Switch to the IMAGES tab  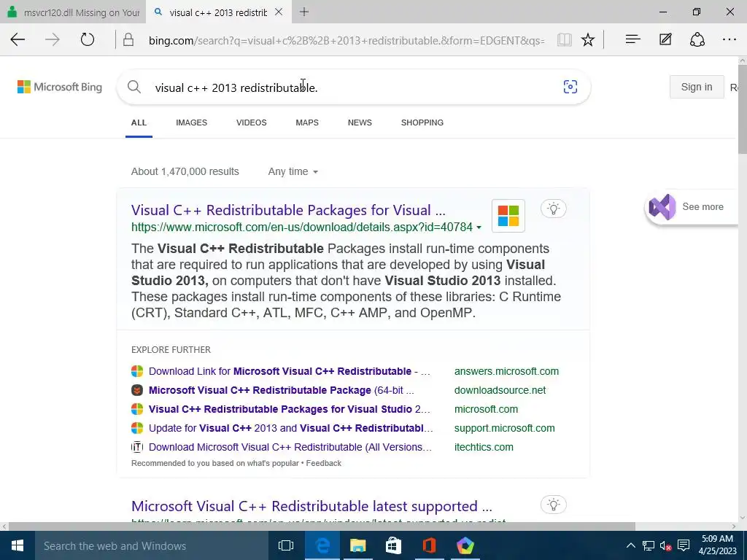[x=192, y=122]
